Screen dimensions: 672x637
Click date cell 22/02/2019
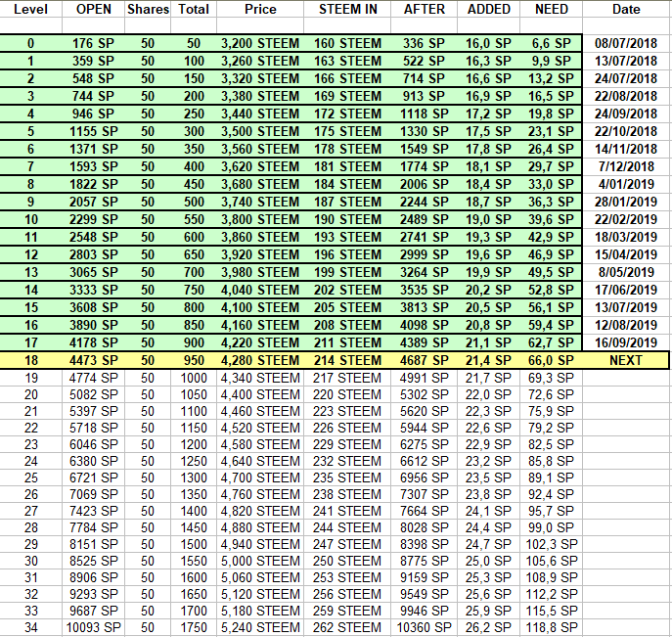(626, 219)
